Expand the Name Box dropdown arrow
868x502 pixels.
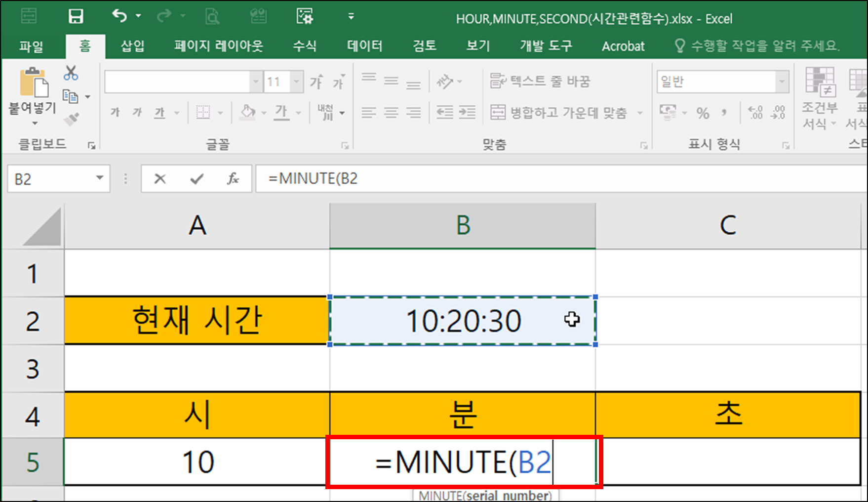click(x=100, y=178)
